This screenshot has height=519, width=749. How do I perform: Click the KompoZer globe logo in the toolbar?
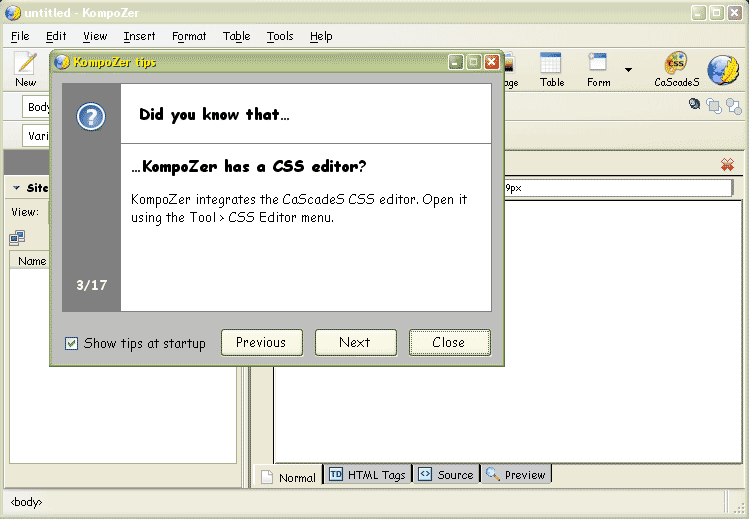[x=723, y=70]
